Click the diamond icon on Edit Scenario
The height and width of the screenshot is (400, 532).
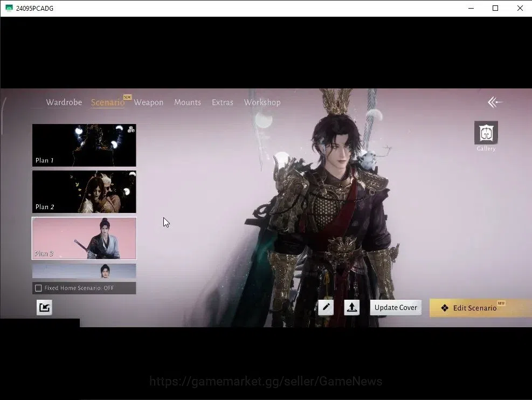click(x=445, y=308)
